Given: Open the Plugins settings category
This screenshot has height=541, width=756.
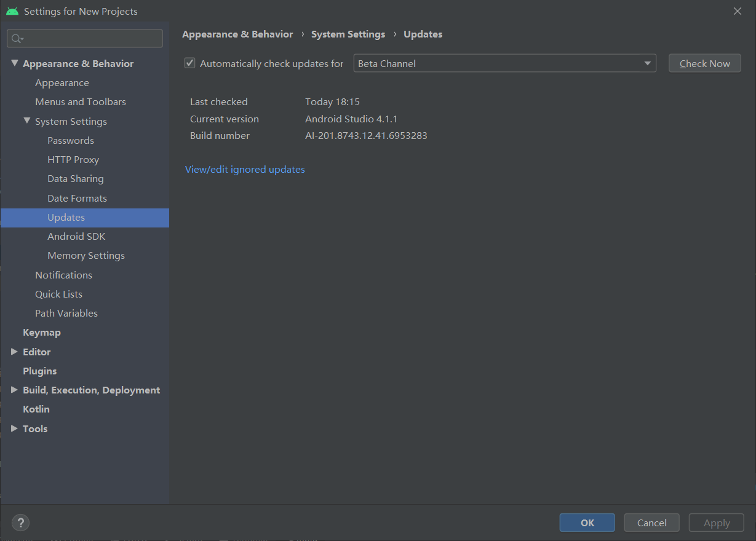Looking at the screenshot, I should (x=39, y=371).
